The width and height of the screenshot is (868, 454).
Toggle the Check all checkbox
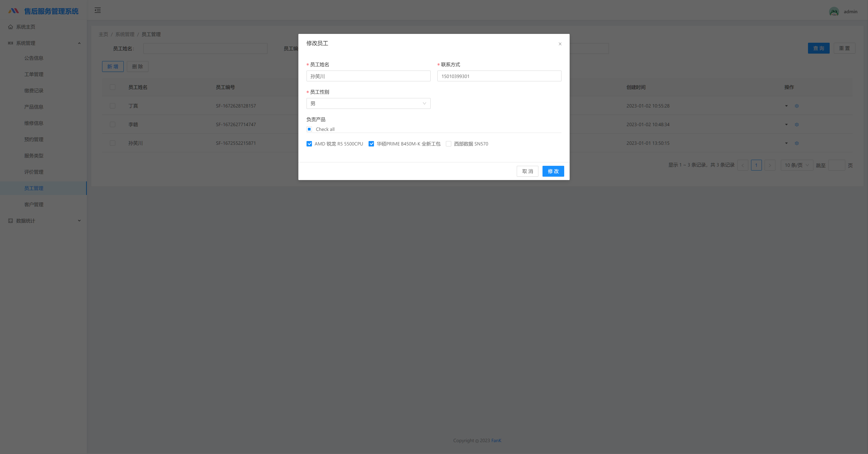(x=309, y=129)
